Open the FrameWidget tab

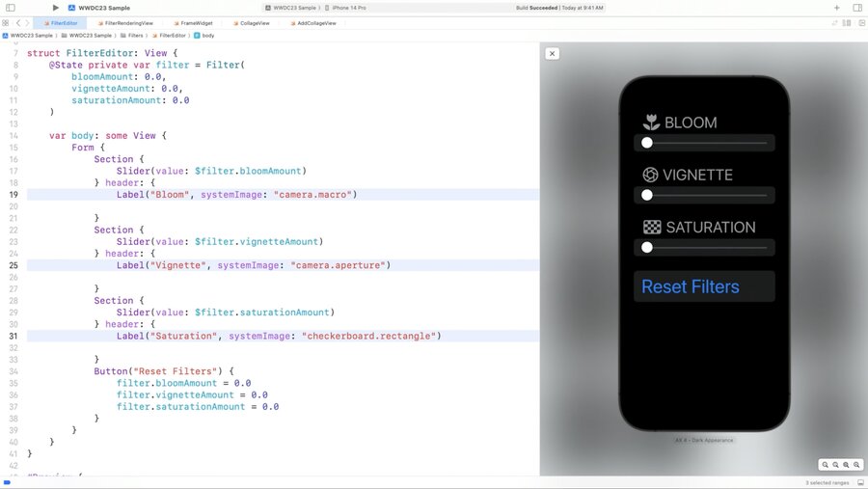tap(193, 23)
